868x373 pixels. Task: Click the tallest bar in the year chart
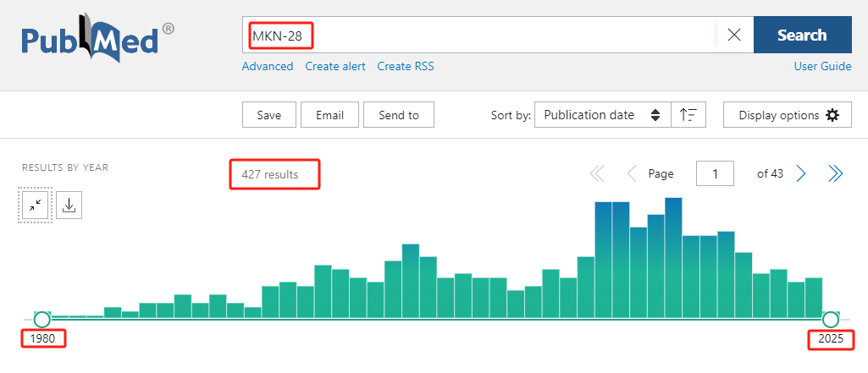click(673, 258)
